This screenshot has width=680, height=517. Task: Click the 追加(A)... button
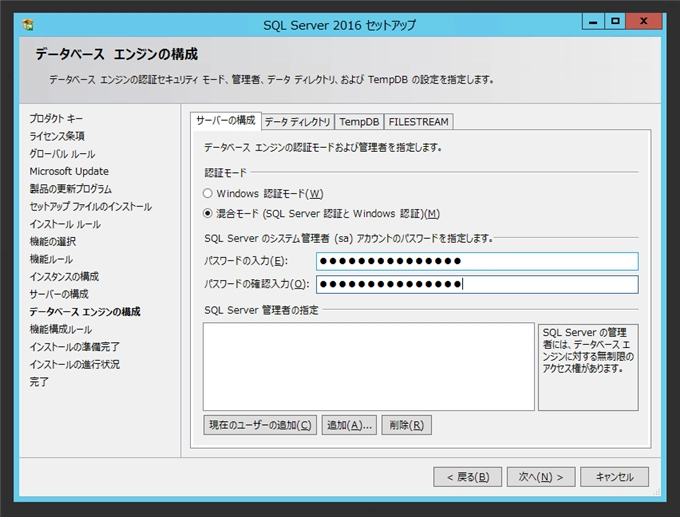click(349, 425)
